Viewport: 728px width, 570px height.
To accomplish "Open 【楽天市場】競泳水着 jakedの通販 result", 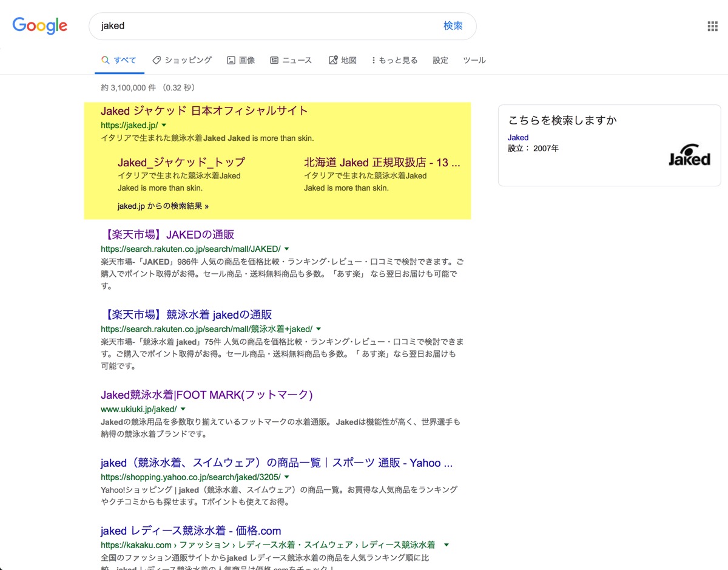I will pos(186,315).
